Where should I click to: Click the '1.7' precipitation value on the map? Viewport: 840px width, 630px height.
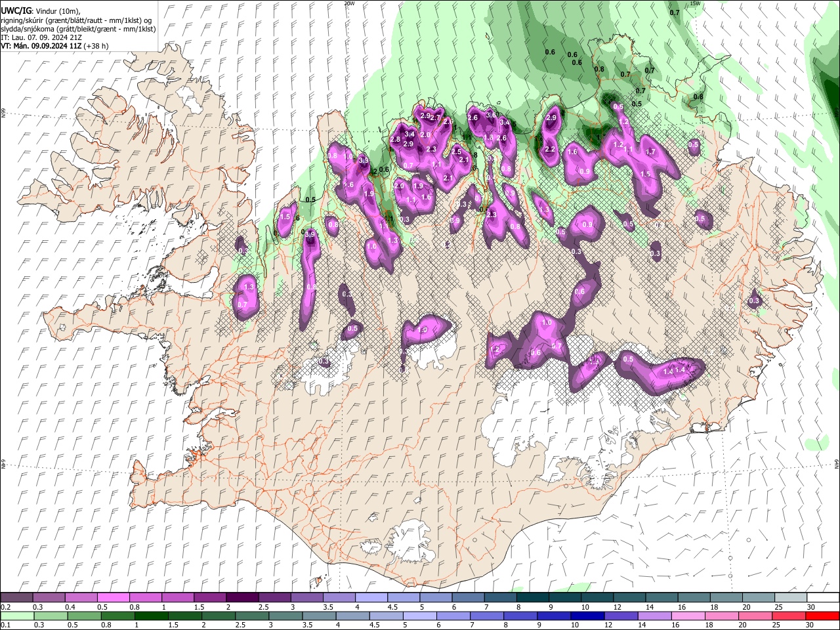click(651, 152)
